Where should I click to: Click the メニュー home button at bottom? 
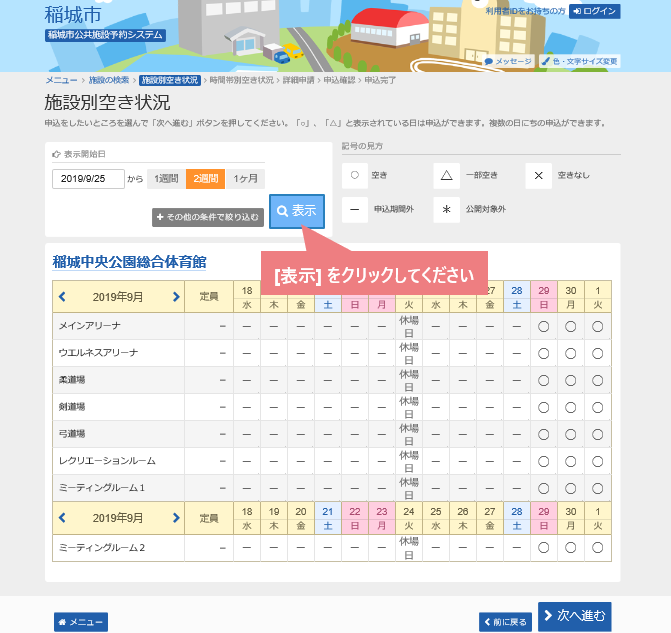point(81,622)
